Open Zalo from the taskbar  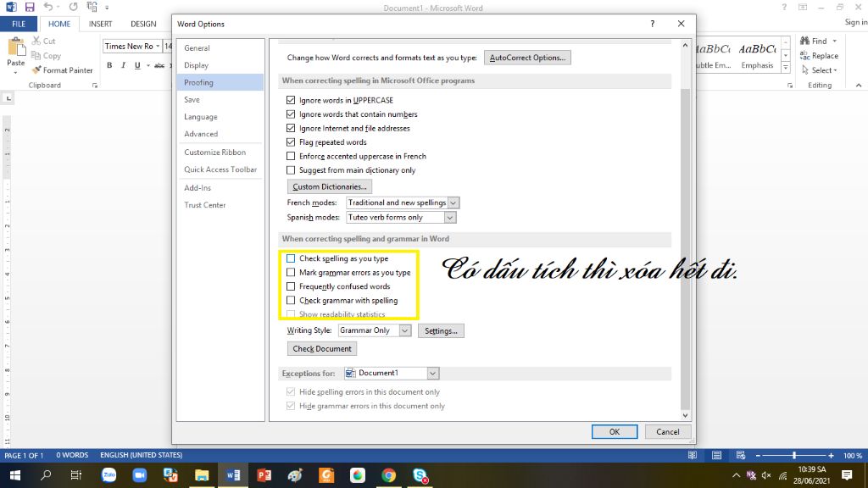pyautogui.click(x=108, y=475)
